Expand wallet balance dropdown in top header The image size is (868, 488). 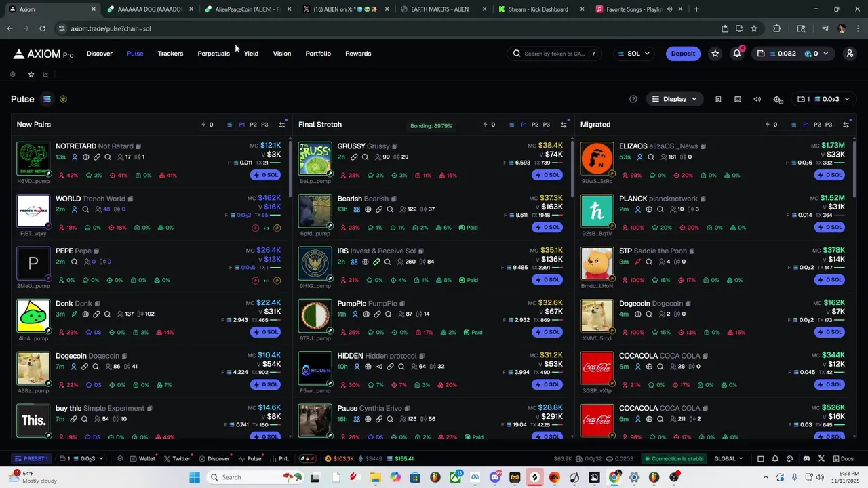793,54
